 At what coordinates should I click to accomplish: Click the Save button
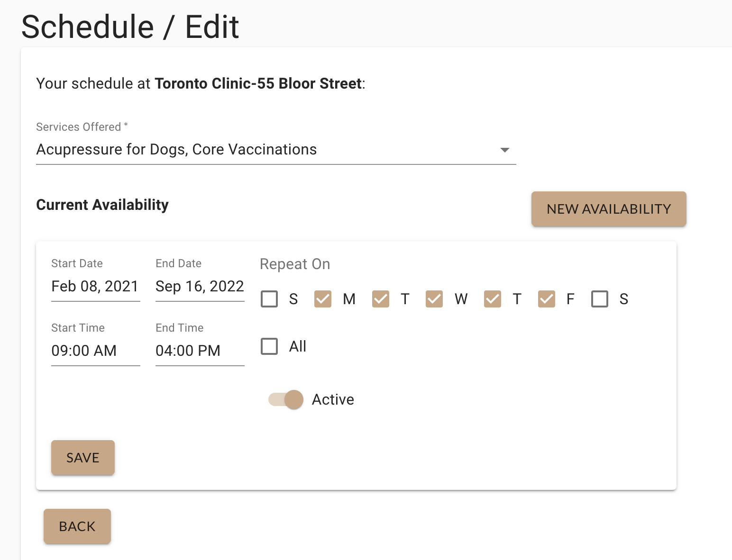83,458
